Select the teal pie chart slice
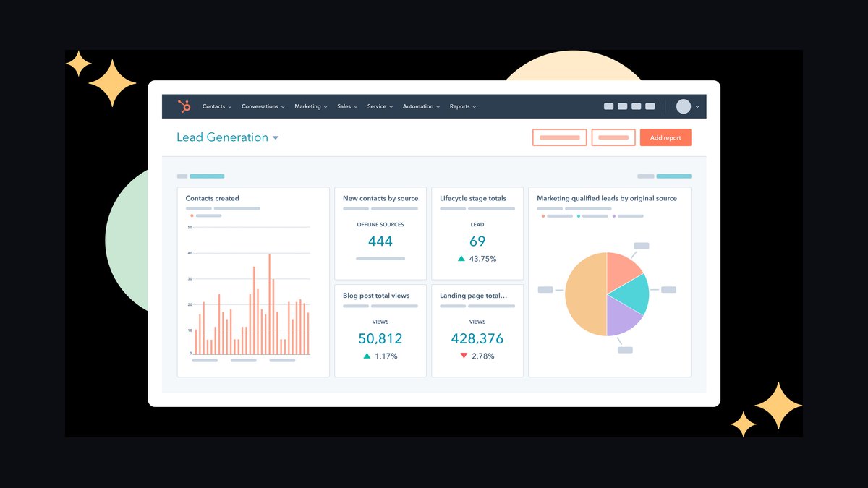Image resolution: width=868 pixels, height=488 pixels. (631, 294)
